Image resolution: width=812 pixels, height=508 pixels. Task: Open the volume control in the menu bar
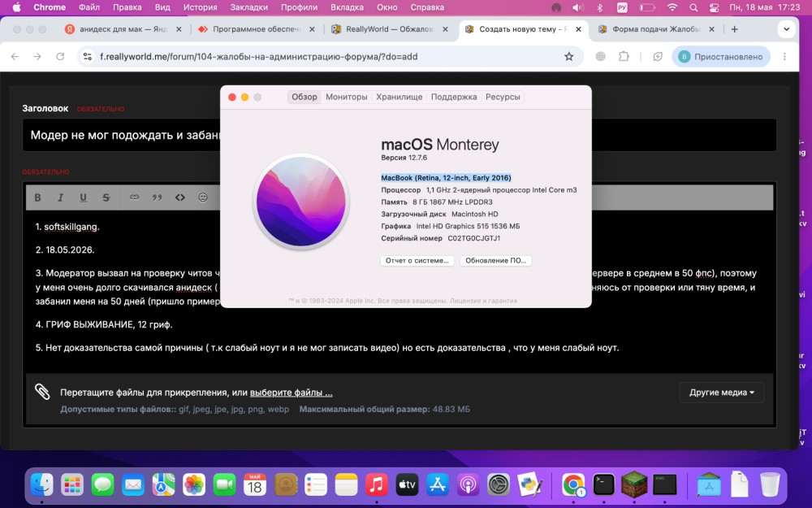pyautogui.click(x=578, y=7)
